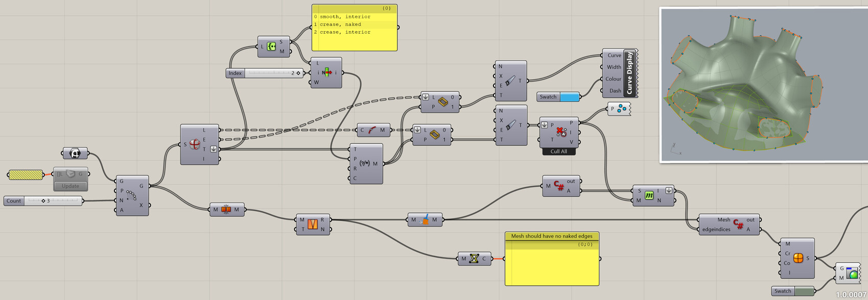Select the dotted-arc divide component icon
868x300 pixels.
click(131, 195)
